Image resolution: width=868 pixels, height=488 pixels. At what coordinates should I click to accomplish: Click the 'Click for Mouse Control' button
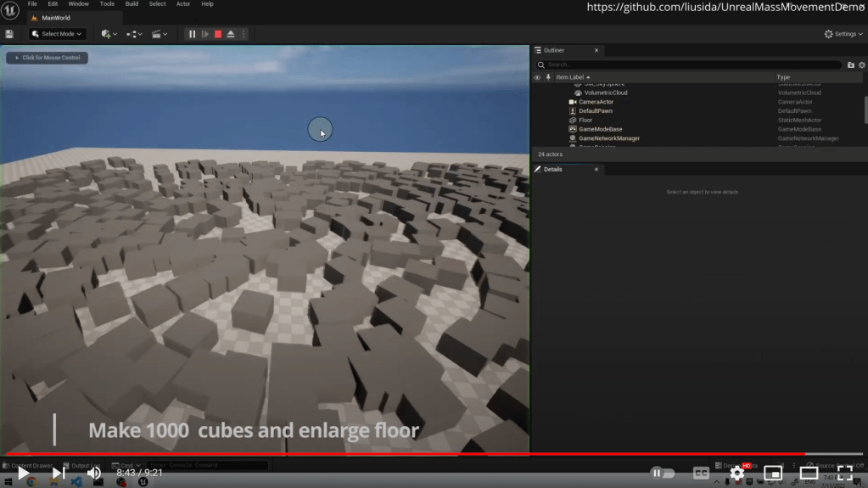[47, 58]
